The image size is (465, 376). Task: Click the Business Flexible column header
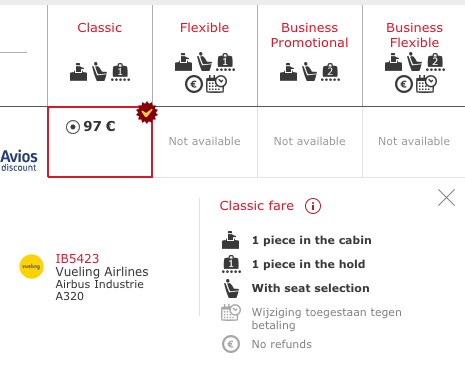414,35
